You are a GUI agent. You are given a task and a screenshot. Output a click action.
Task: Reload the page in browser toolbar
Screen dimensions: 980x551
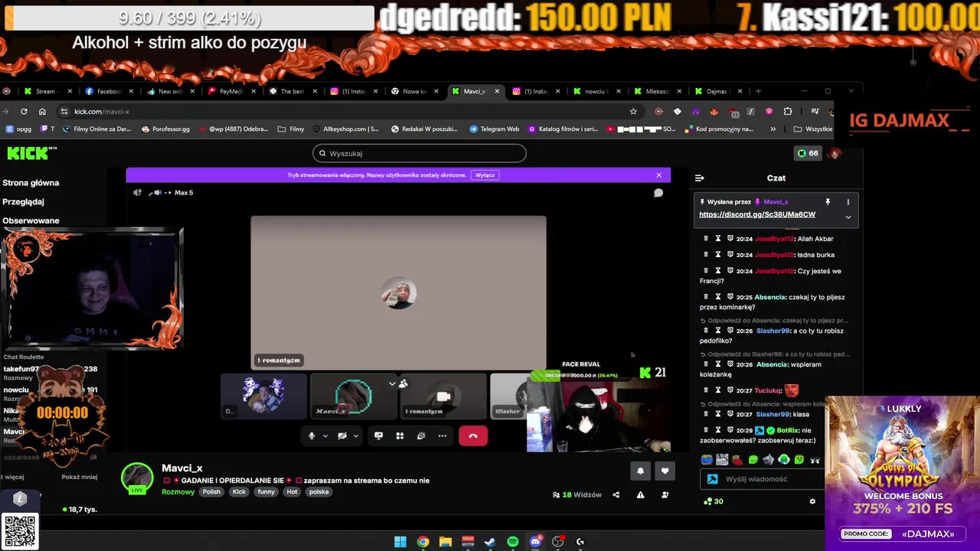(24, 111)
